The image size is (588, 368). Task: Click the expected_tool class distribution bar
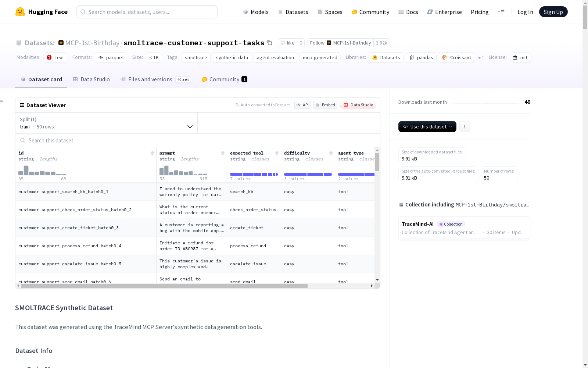click(254, 174)
